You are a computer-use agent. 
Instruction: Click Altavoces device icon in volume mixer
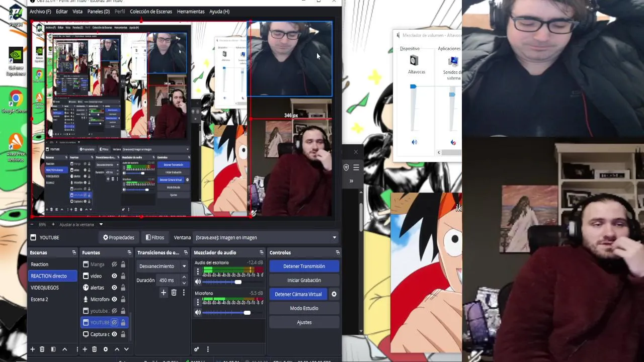tap(414, 61)
